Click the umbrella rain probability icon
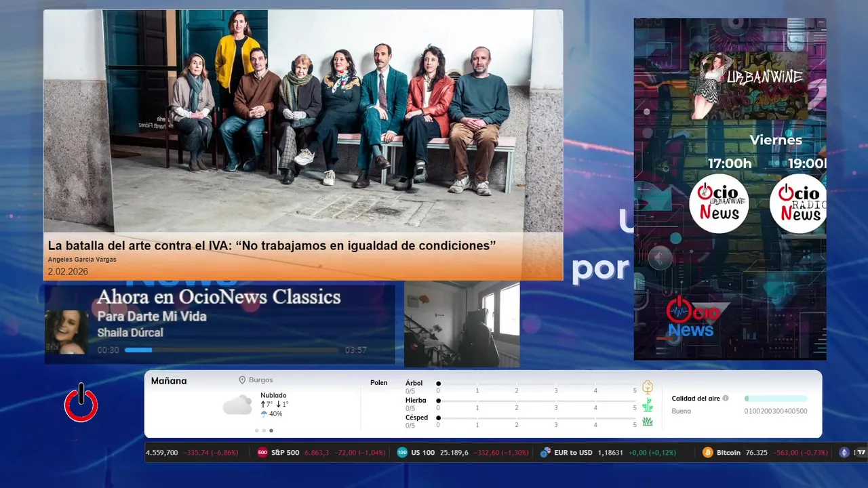 (264, 414)
